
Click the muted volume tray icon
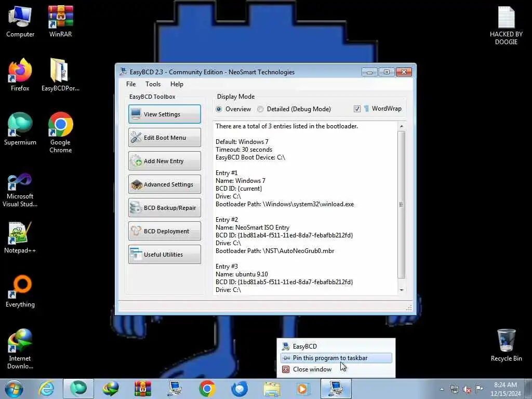467,389
